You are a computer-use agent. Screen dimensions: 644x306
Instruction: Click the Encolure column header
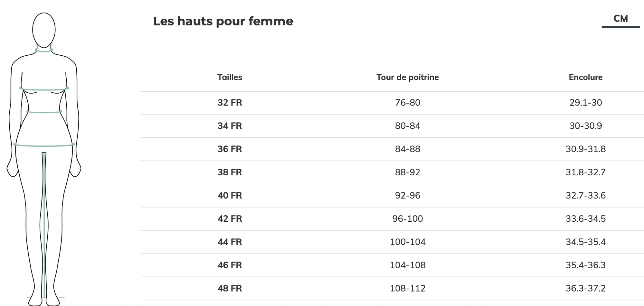(585, 77)
